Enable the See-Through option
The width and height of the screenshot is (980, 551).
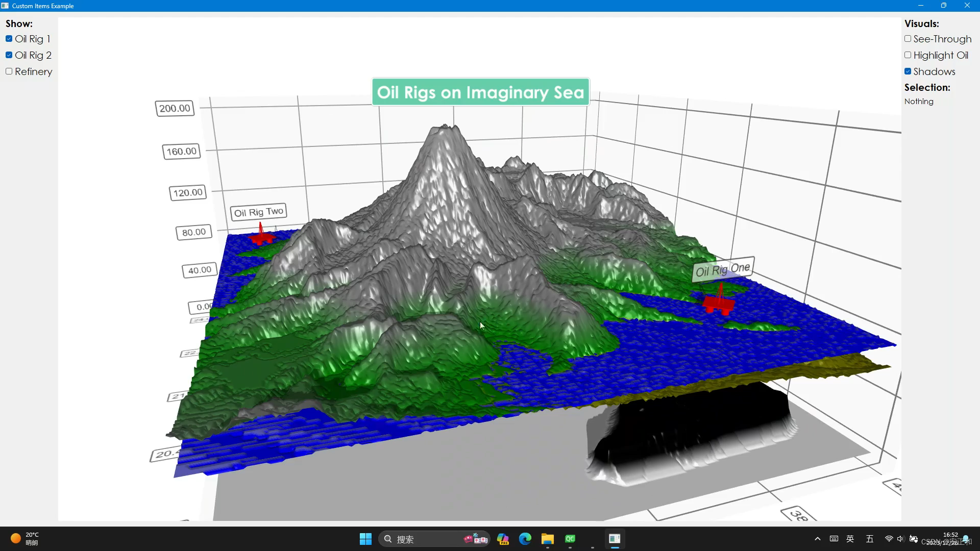click(908, 39)
